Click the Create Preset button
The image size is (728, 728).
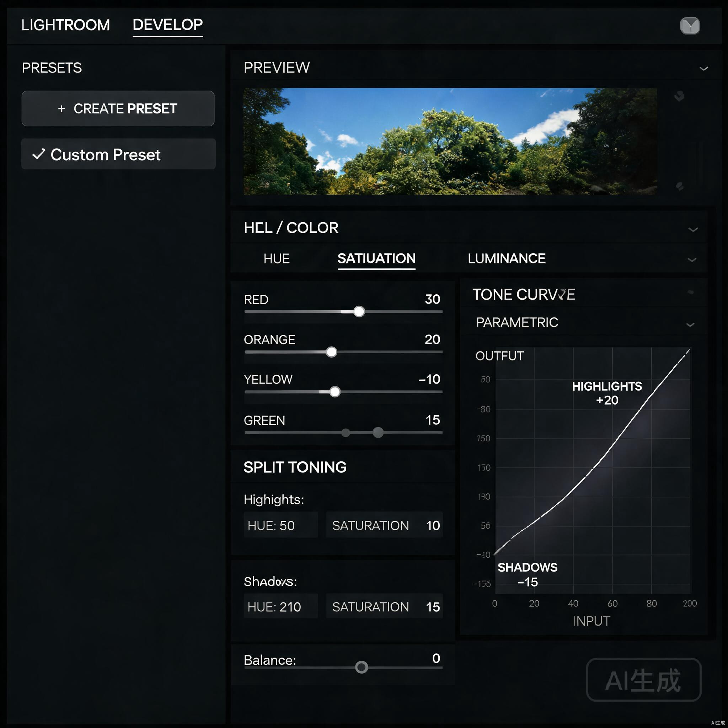tap(118, 108)
